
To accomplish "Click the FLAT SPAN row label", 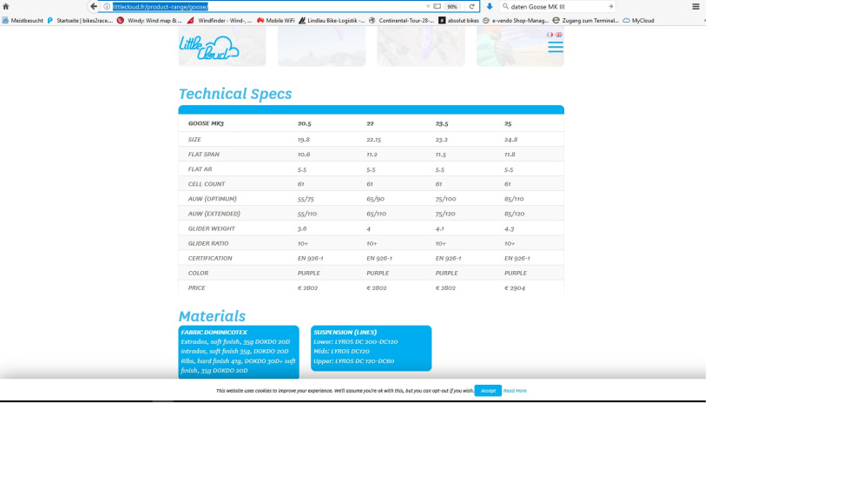I will [204, 155].
